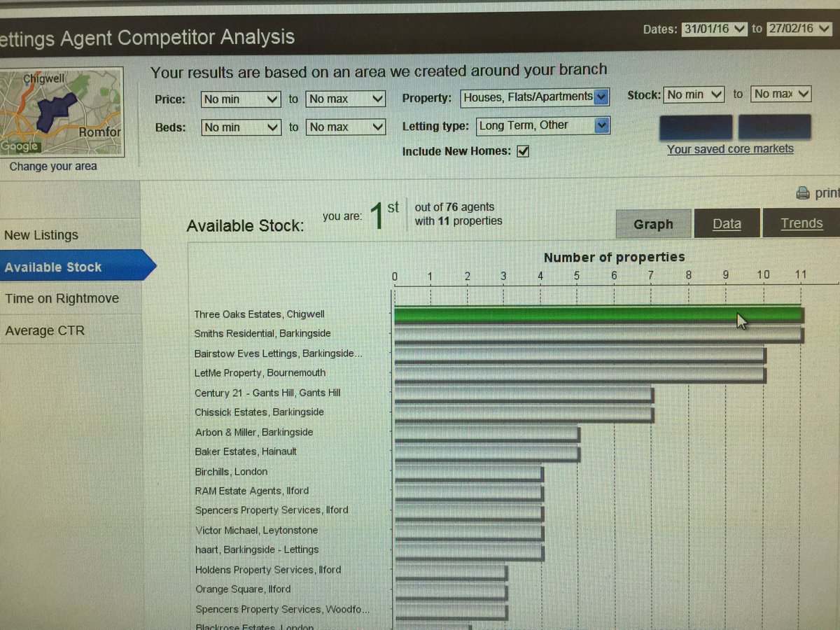Viewport: 840px width, 630px height.
Task: Click Spencers Property Services, Woodfo... label
Action: click(x=282, y=610)
